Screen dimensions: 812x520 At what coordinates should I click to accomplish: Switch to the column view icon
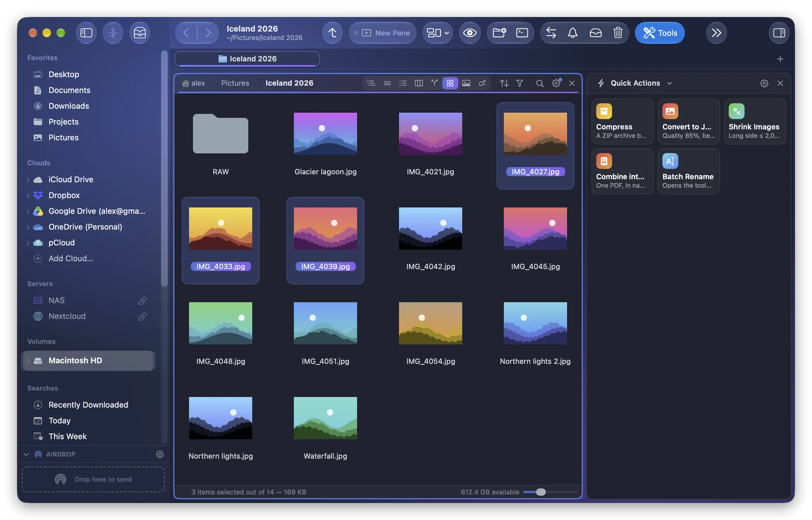click(419, 83)
